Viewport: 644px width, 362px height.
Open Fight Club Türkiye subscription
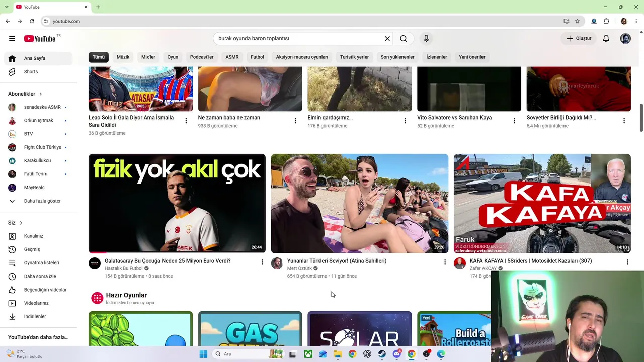pos(38,147)
